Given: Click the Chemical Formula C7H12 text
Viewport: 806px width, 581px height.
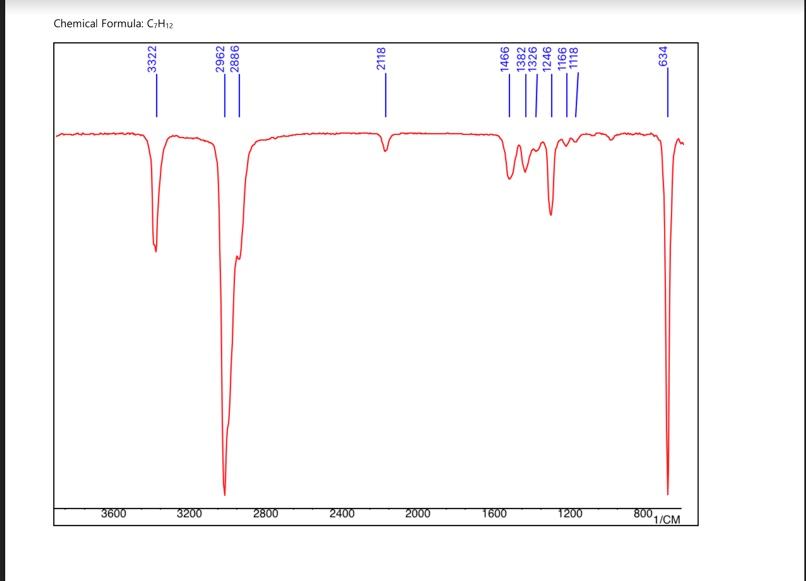Looking at the screenshot, I should (x=113, y=24).
